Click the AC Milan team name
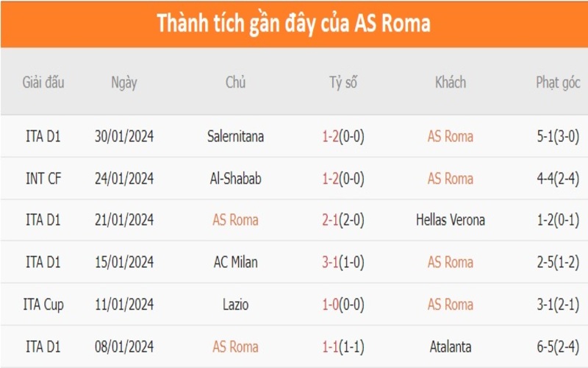This screenshot has height=368, width=588. point(235,262)
